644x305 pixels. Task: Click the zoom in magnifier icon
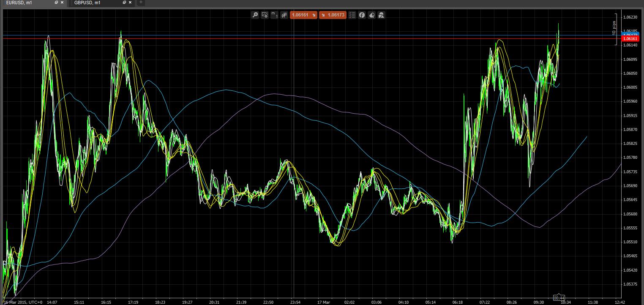255,15
